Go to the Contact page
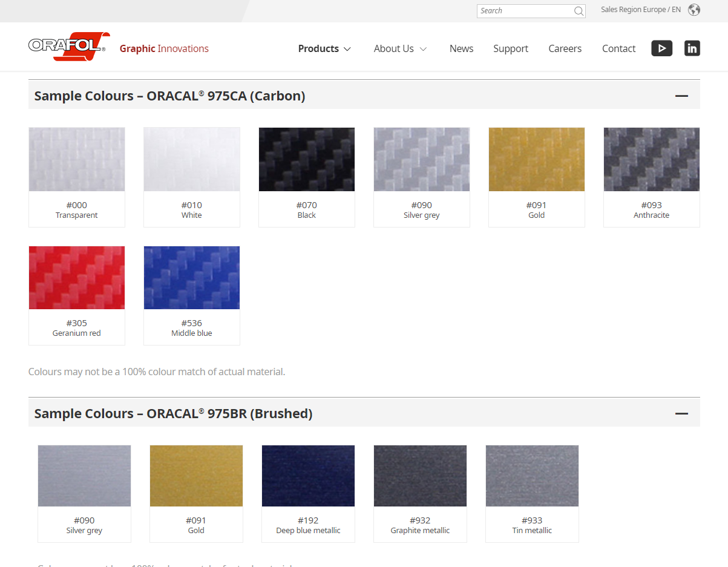Viewport: 728px width, 567px height. point(618,48)
